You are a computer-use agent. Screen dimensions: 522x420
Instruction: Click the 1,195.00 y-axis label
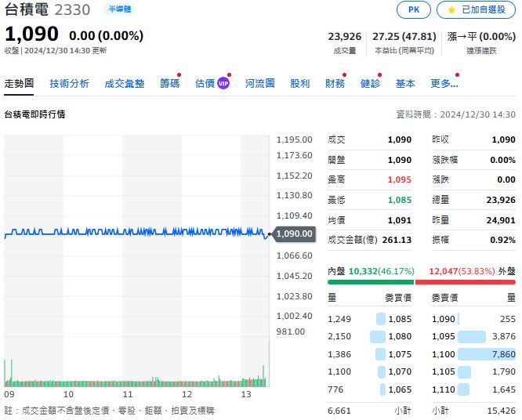coord(294,139)
